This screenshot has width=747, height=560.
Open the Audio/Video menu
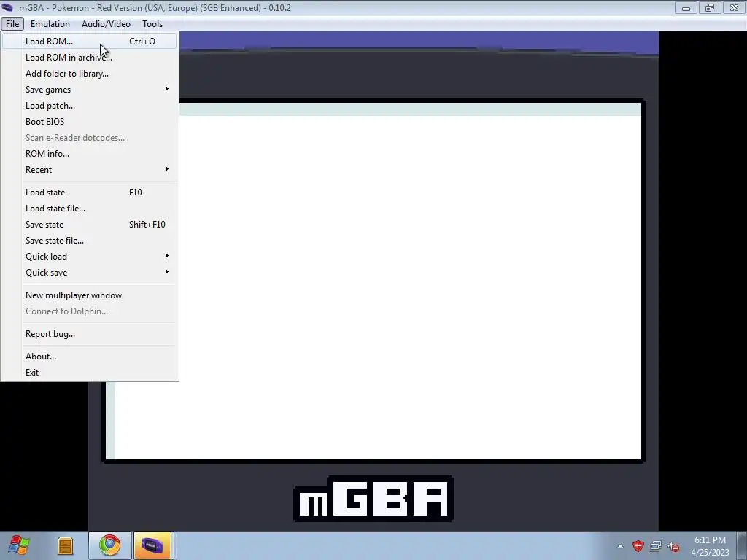tap(106, 24)
